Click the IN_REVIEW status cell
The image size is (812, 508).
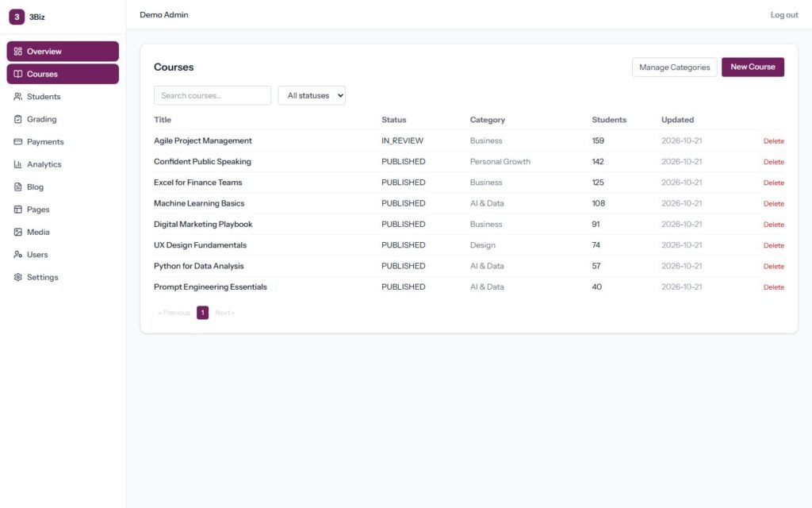point(402,140)
